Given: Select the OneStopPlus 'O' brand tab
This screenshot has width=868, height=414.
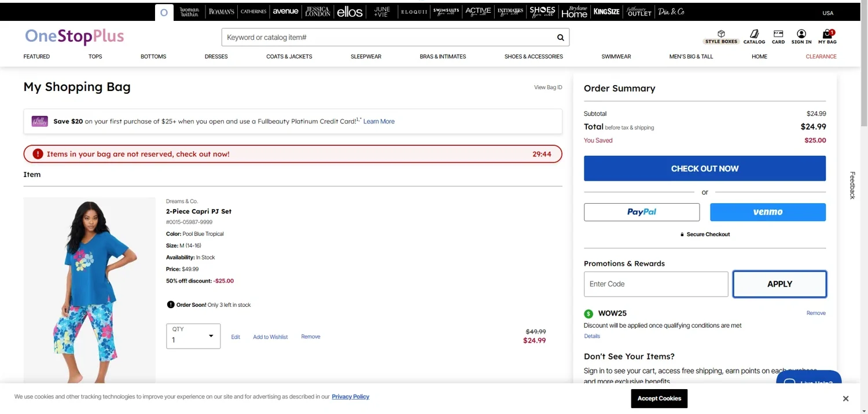Looking at the screenshot, I should click(164, 12).
